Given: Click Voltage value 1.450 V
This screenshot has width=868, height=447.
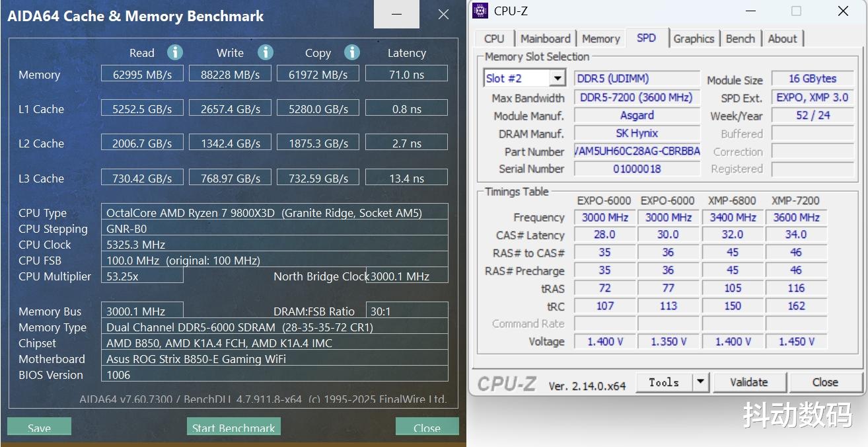Looking at the screenshot, I should coord(797,341).
